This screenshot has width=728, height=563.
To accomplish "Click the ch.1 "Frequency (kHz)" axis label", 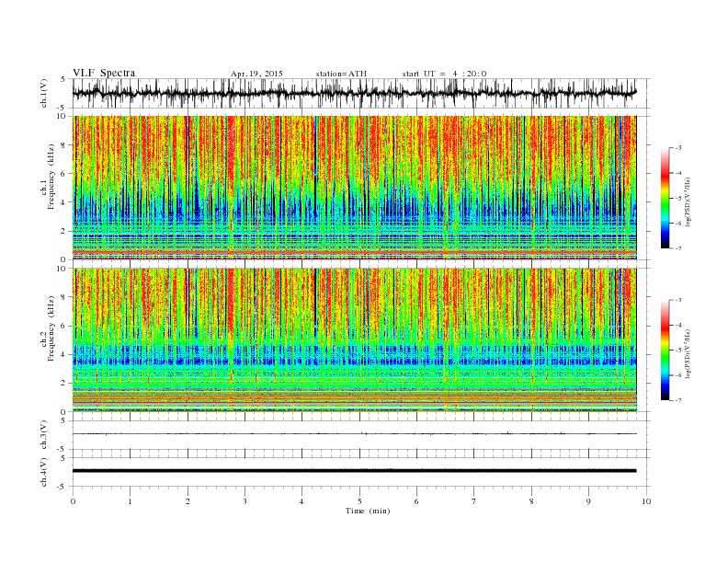I will [x=51, y=177].
